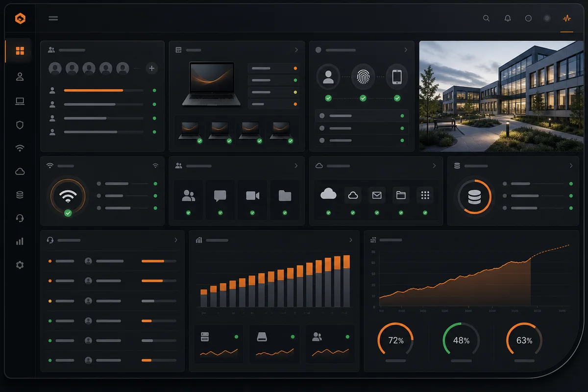Click the 72% circular gauge
Viewport: 588px width, 392px height.
click(x=395, y=340)
